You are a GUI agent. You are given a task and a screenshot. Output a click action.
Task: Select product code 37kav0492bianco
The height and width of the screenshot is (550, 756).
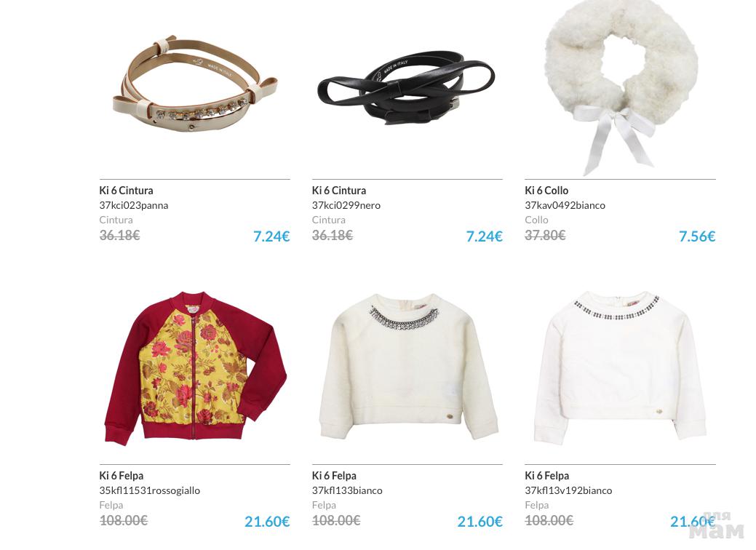(565, 205)
